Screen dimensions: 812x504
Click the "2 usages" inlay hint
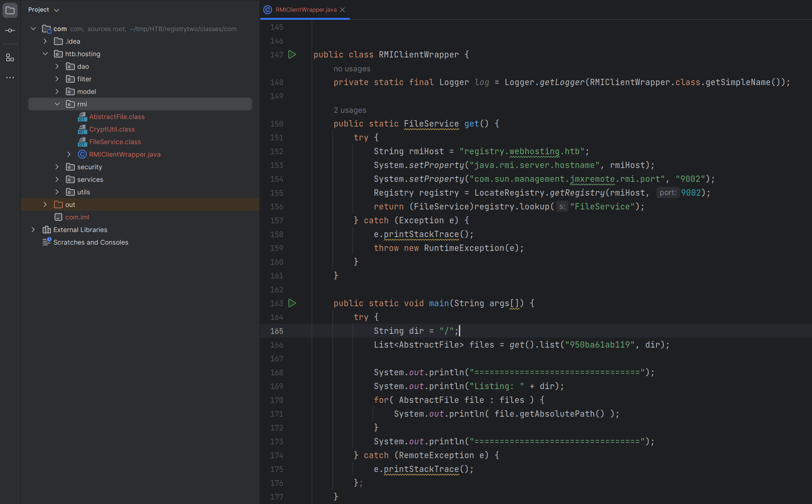pyautogui.click(x=350, y=110)
